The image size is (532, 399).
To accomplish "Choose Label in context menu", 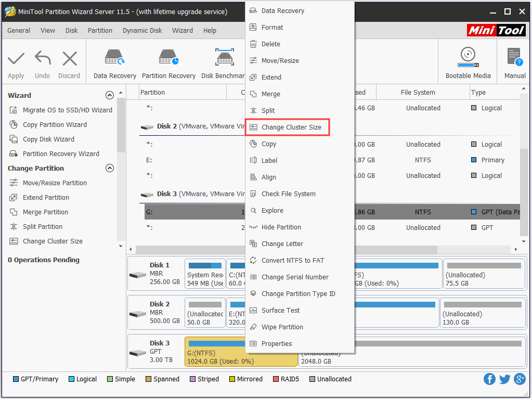I will (x=300, y=160).
